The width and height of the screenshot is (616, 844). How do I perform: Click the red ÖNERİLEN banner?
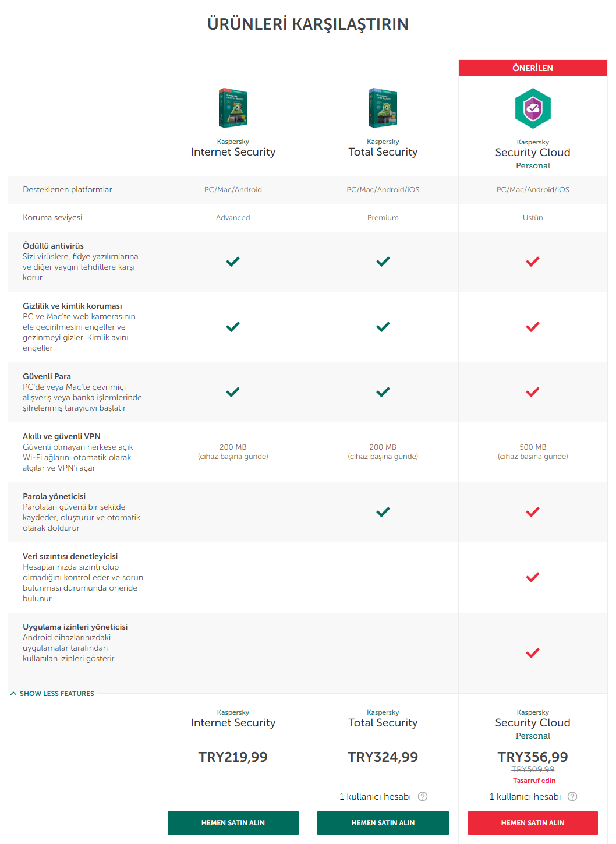click(x=533, y=68)
